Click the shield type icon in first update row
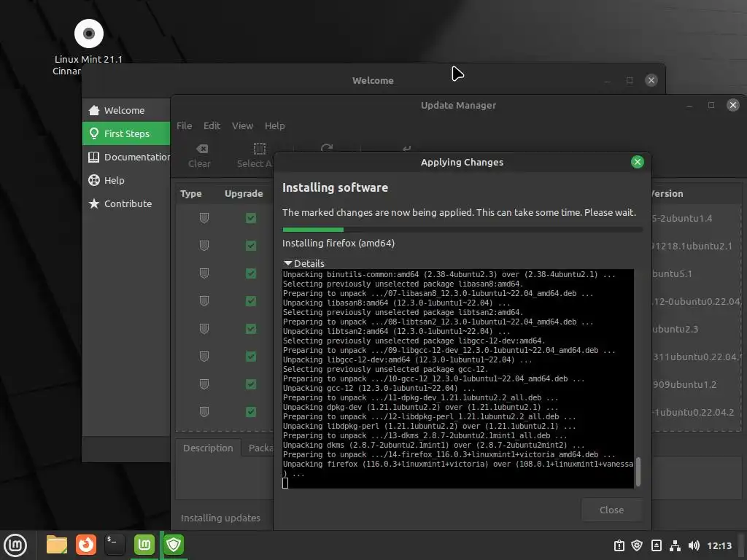The height and width of the screenshot is (560, 747). coord(204,218)
